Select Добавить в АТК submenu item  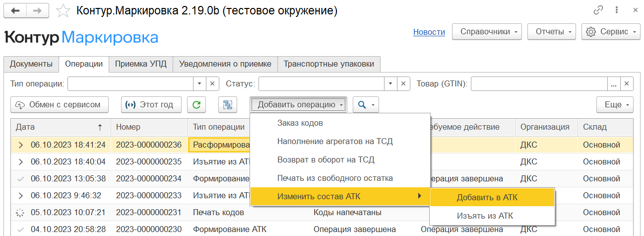click(492, 198)
